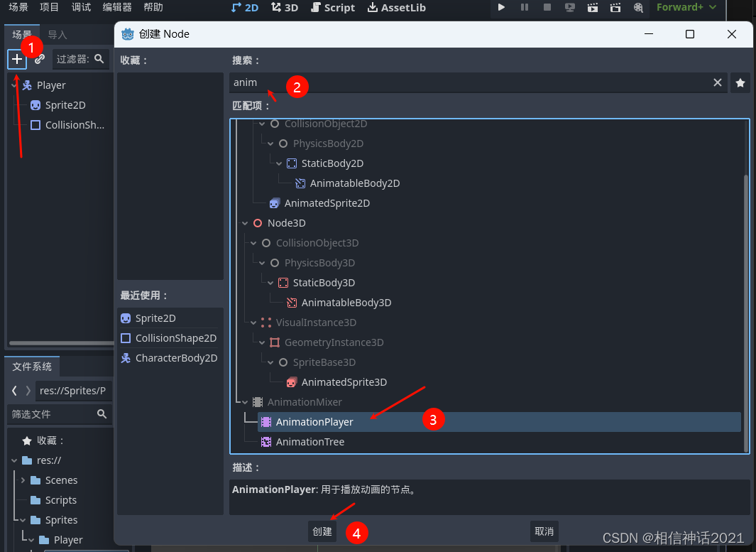Click the 创建 button
Image resolution: width=756 pixels, height=552 pixels.
click(x=322, y=531)
